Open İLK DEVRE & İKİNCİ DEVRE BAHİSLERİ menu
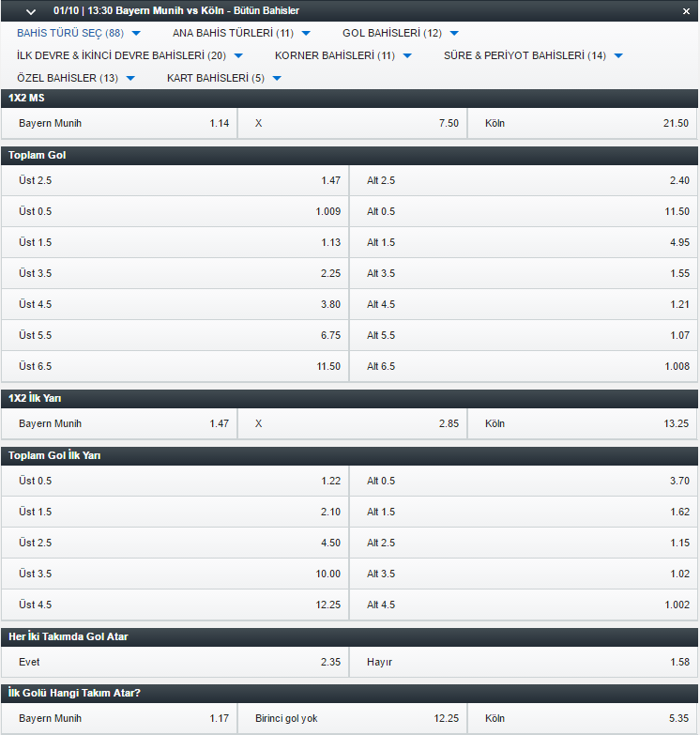 click(129, 55)
